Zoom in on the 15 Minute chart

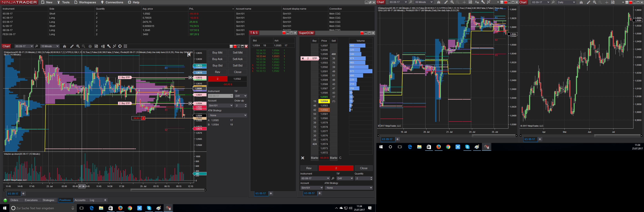(x=78, y=46)
